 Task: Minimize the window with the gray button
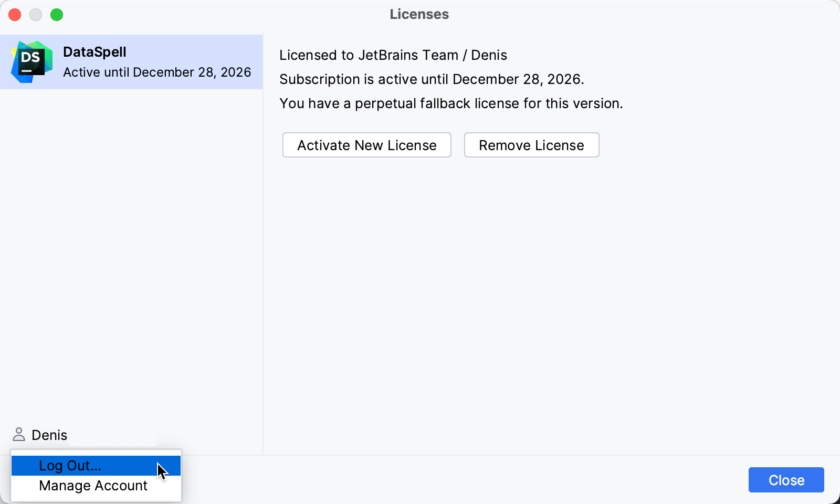click(x=36, y=15)
